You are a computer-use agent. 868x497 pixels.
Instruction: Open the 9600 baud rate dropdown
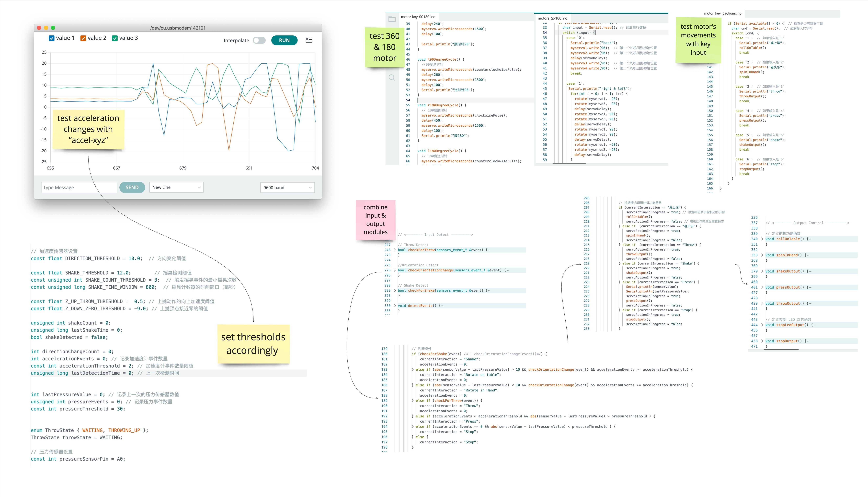[287, 187]
